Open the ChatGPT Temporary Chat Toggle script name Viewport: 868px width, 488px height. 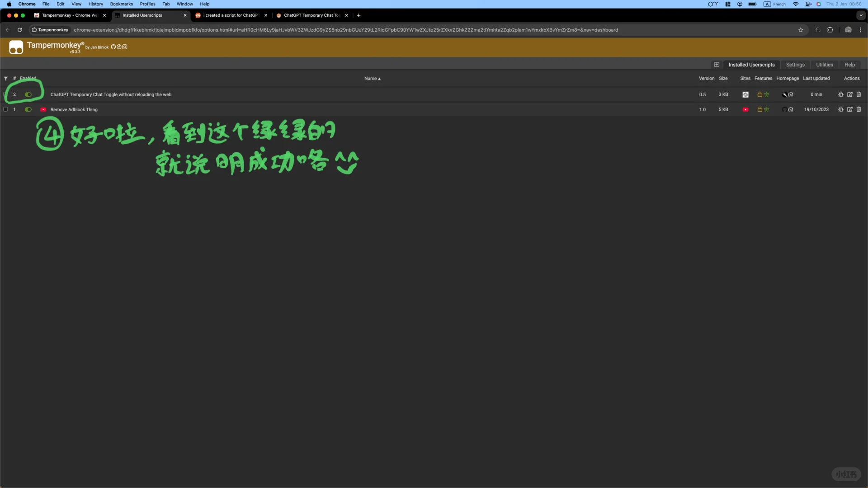(x=111, y=94)
